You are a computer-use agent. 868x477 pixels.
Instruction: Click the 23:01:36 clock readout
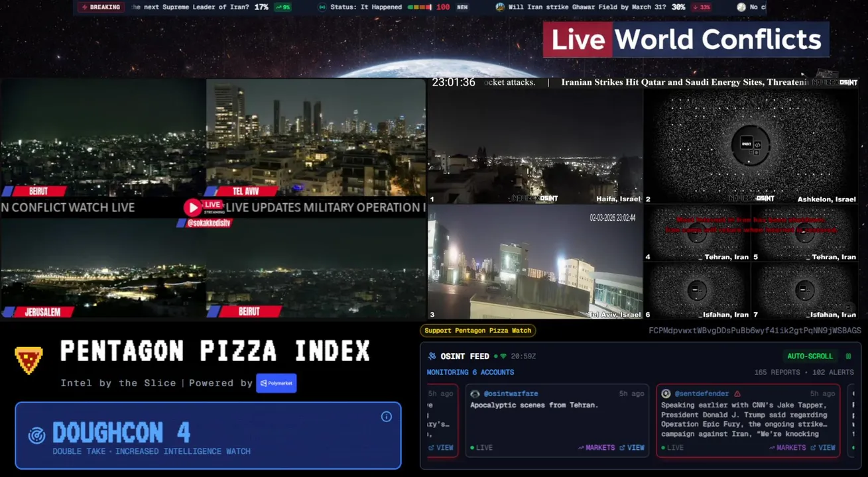coord(454,83)
